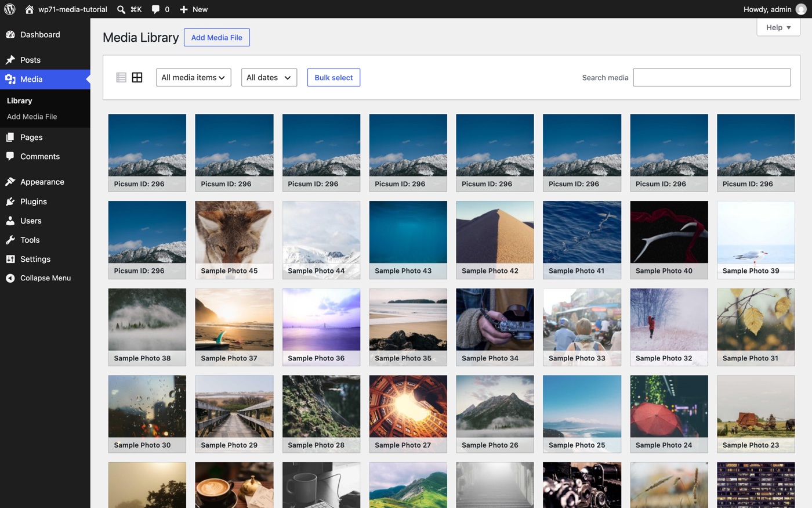Select Sample Photo 26 mountain thumbnail
Image resolution: width=812 pixels, height=508 pixels.
click(495, 414)
